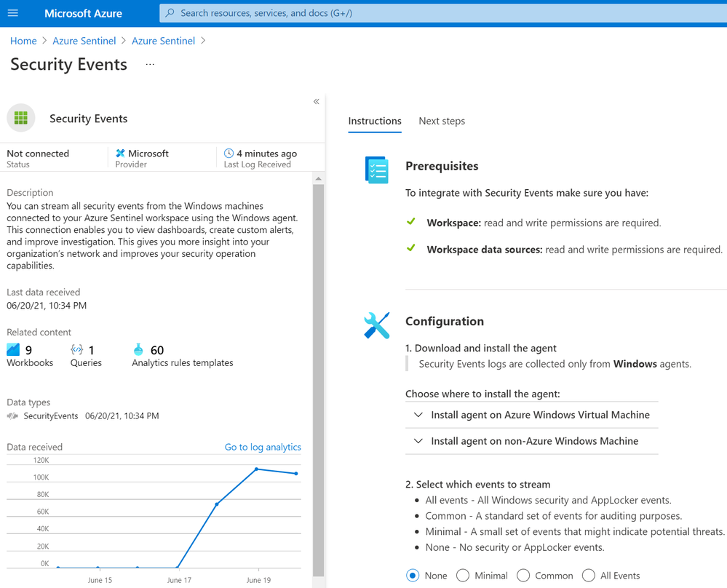This screenshot has height=588, width=727.
Task: Open the first Azure Sentinel breadcrumb
Action: (x=84, y=41)
